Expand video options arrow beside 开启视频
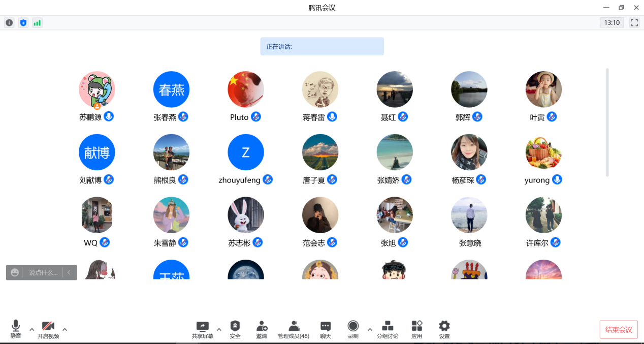The height and width of the screenshot is (344, 644). [65, 329]
